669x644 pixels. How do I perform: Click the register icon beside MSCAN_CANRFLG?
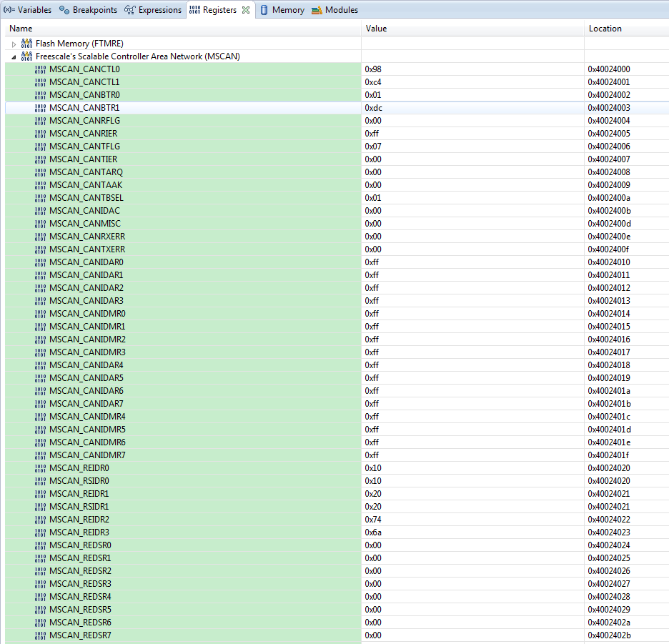click(40, 121)
